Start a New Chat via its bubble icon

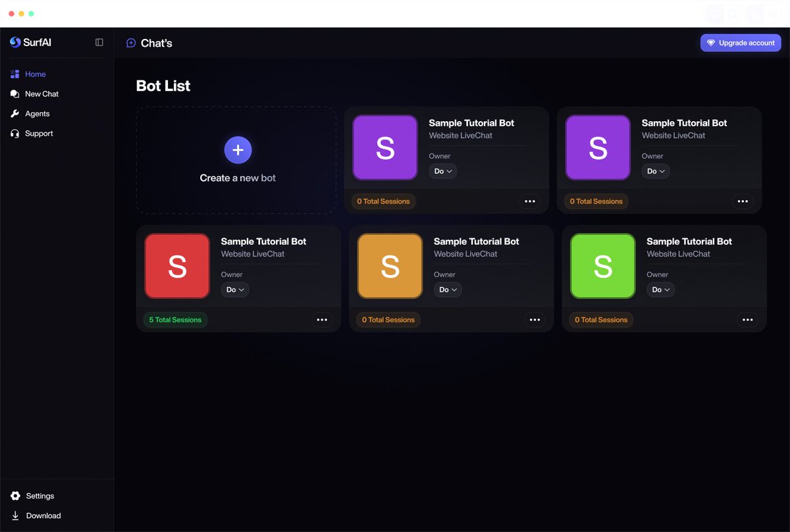[x=15, y=94]
